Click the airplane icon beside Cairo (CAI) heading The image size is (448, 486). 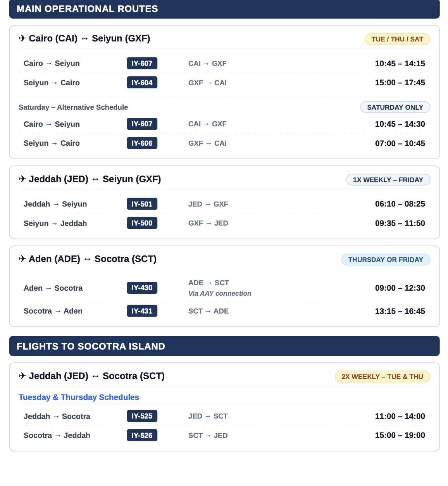coord(22,38)
